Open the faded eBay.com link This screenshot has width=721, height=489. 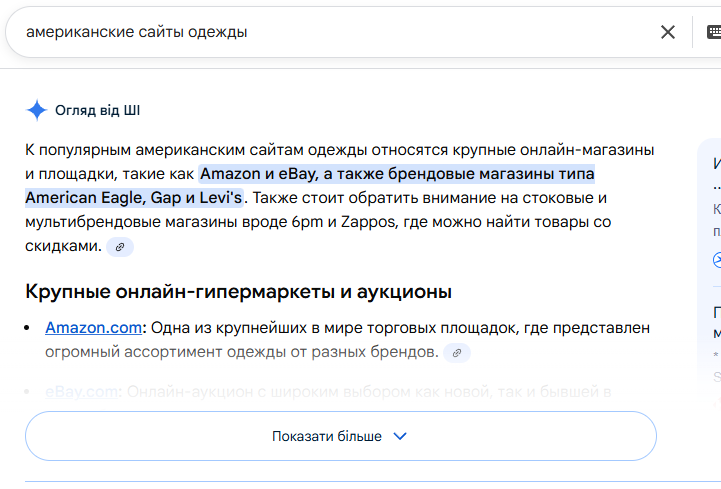tap(80, 391)
